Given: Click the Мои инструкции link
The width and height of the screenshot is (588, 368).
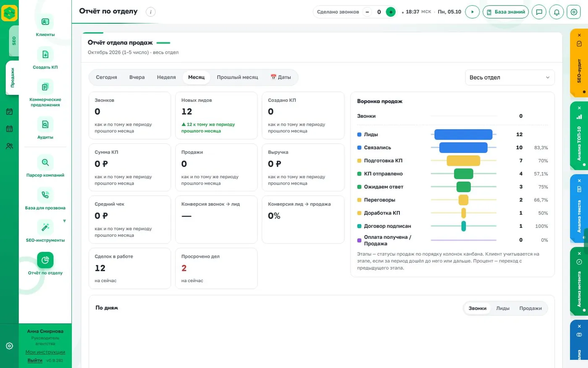Looking at the screenshot, I should [x=45, y=352].
